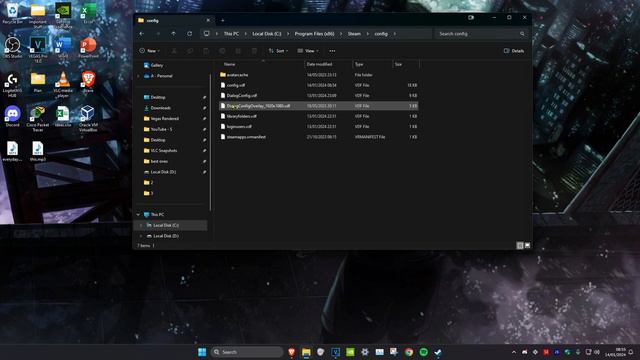The width and height of the screenshot is (640, 360).
Task: Expand Local Disk (C:) in navigation tree
Action: tap(141, 225)
